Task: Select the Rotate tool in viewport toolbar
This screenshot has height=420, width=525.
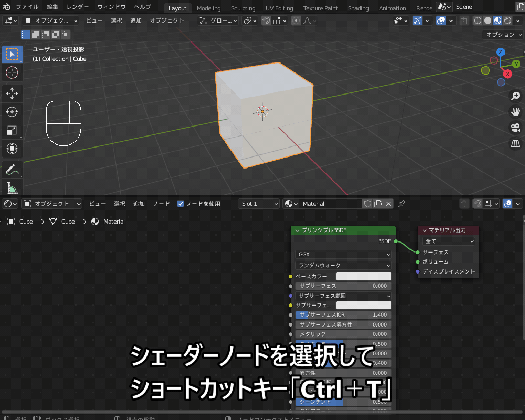Action: [13, 111]
